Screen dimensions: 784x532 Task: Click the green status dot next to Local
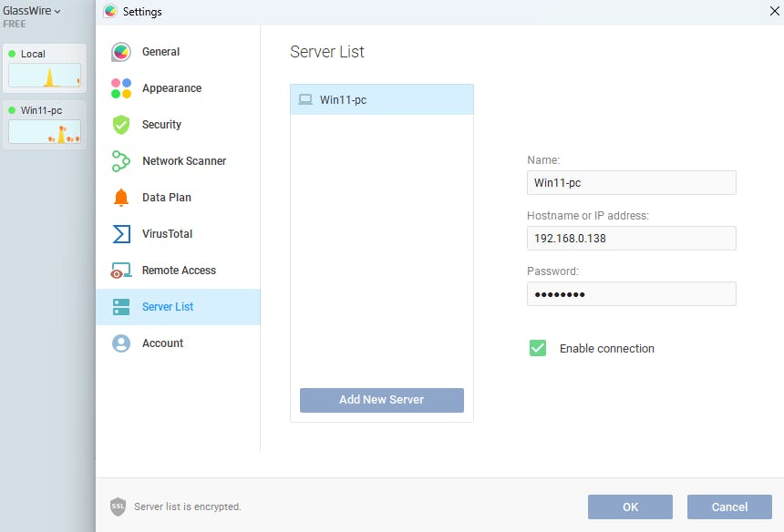(12, 54)
